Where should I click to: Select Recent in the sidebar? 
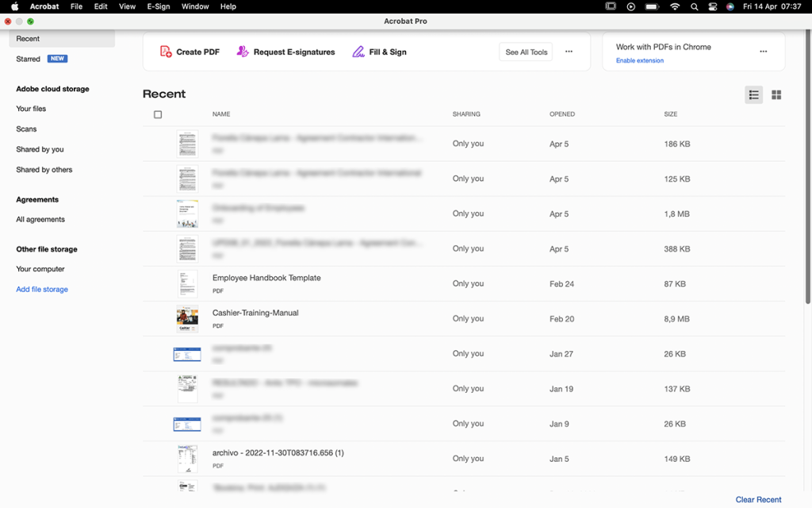(x=62, y=39)
